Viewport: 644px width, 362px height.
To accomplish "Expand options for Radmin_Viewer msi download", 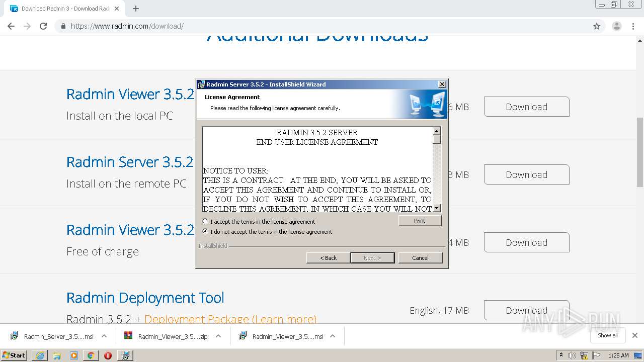I will [x=333, y=336].
